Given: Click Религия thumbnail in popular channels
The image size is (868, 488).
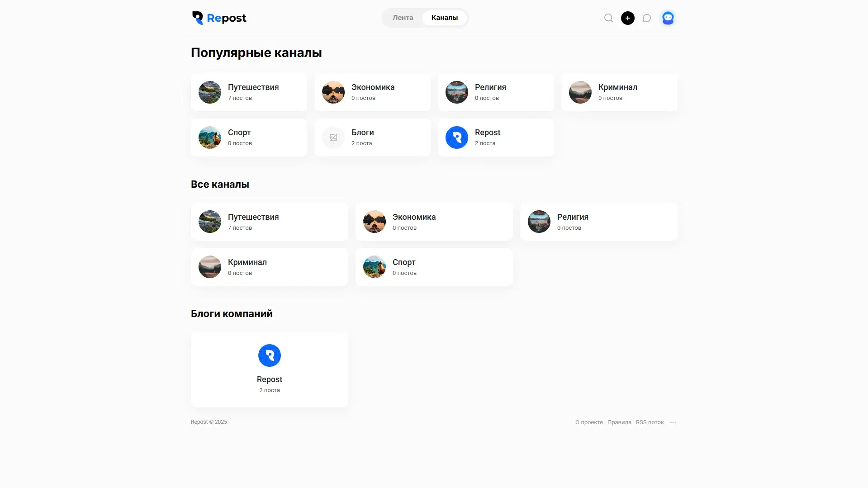Looking at the screenshot, I should [456, 92].
